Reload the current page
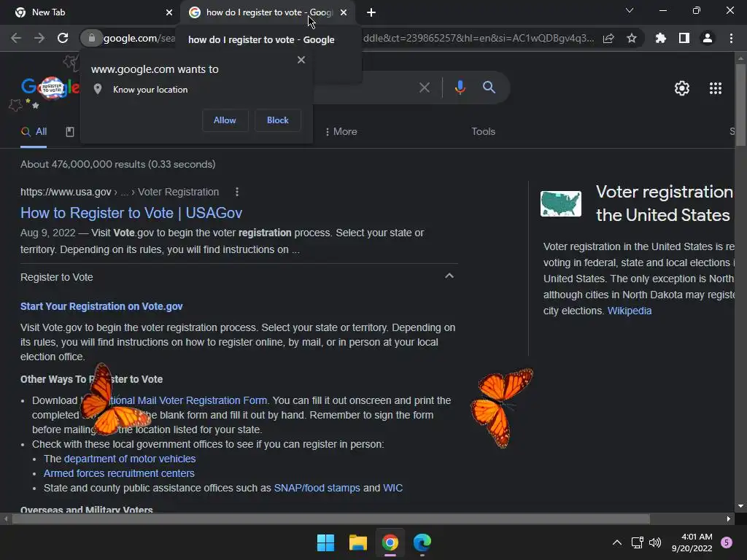The height and width of the screenshot is (560, 747). point(63,38)
